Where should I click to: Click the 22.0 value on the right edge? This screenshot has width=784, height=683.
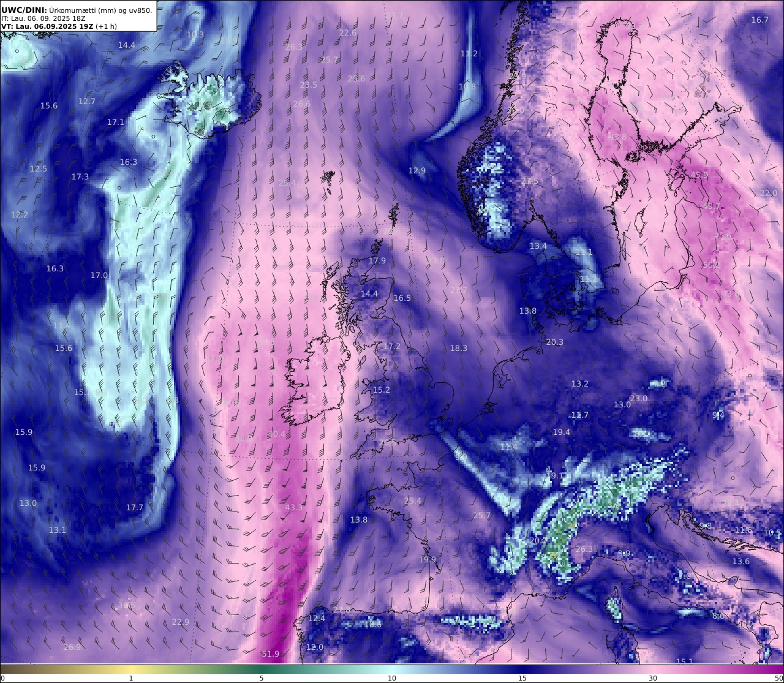coord(768,193)
